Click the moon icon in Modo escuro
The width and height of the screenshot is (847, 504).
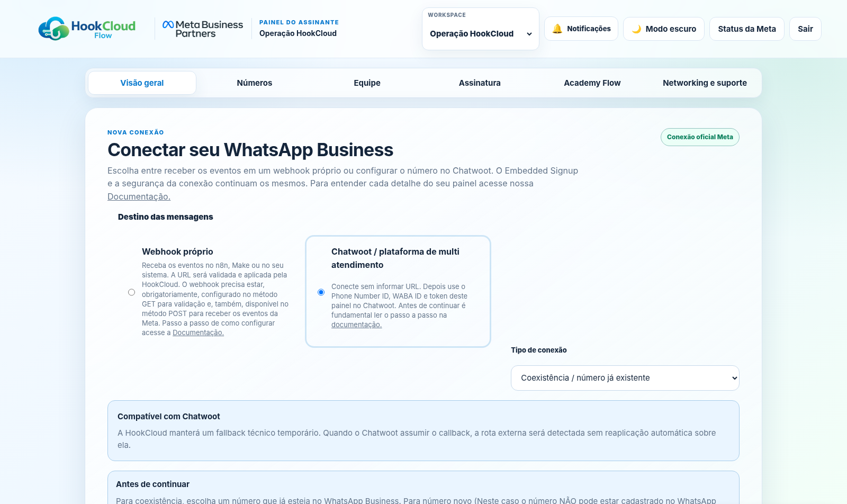tap(636, 29)
